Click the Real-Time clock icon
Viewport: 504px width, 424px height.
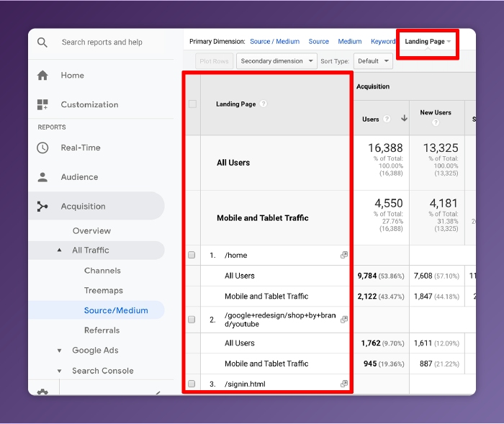(x=42, y=148)
